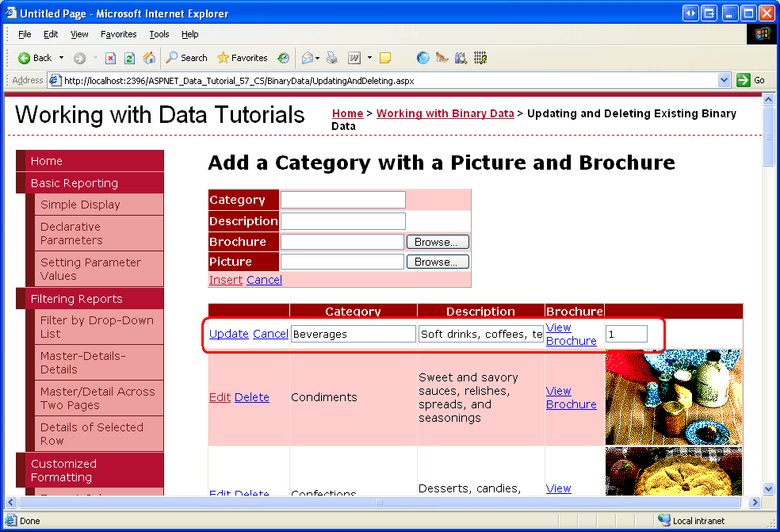The image size is (780, 532).
Task: Click the Go button next to the address bar
Action: coord(751,80)
